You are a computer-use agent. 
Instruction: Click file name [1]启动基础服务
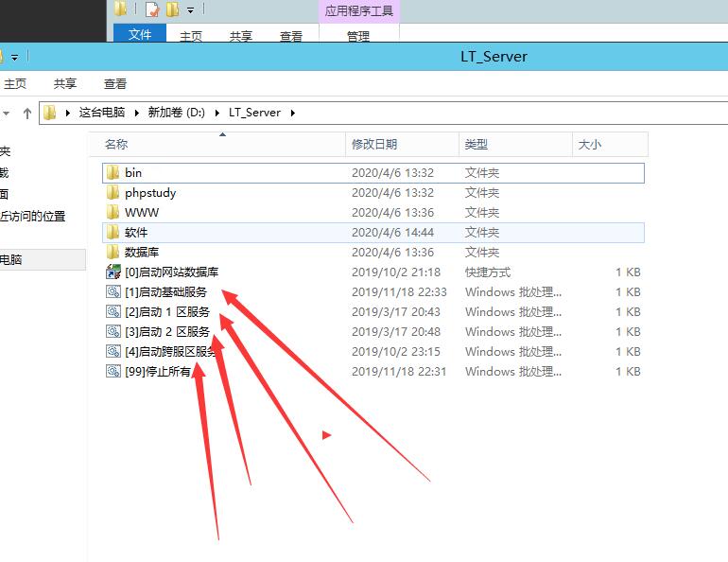[x=165, y=292]
